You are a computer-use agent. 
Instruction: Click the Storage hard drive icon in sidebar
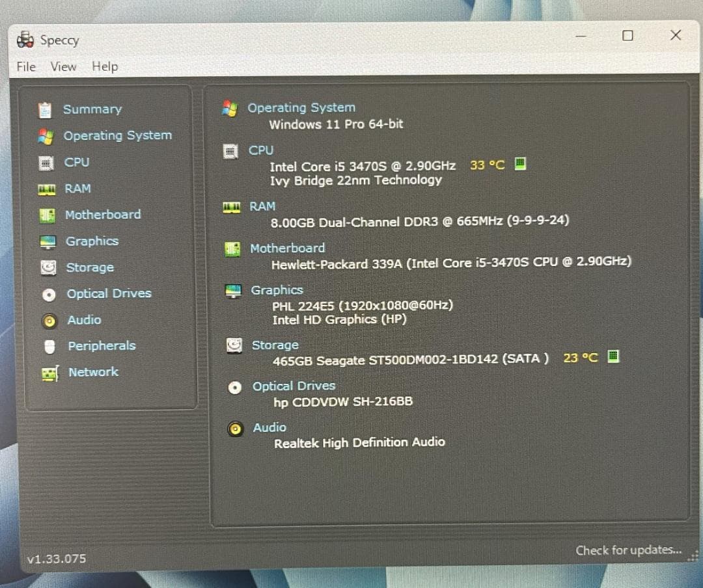click(48, 268)
